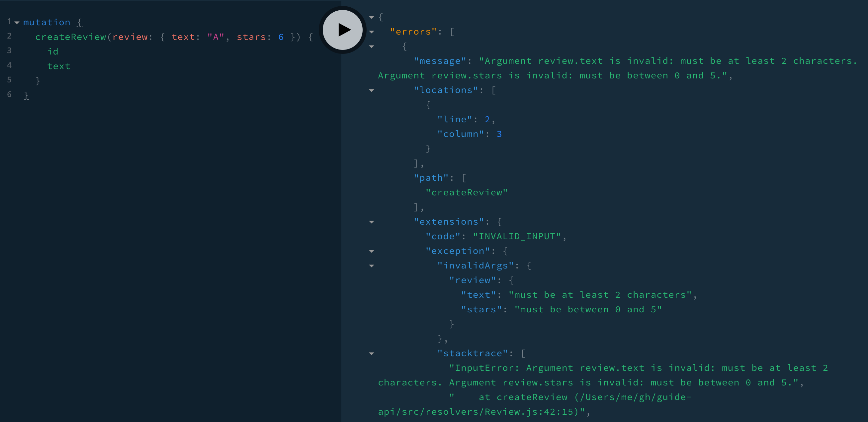The image size is (868, 422).
Task: Collapse the root response object
Action: click(371, 17)
